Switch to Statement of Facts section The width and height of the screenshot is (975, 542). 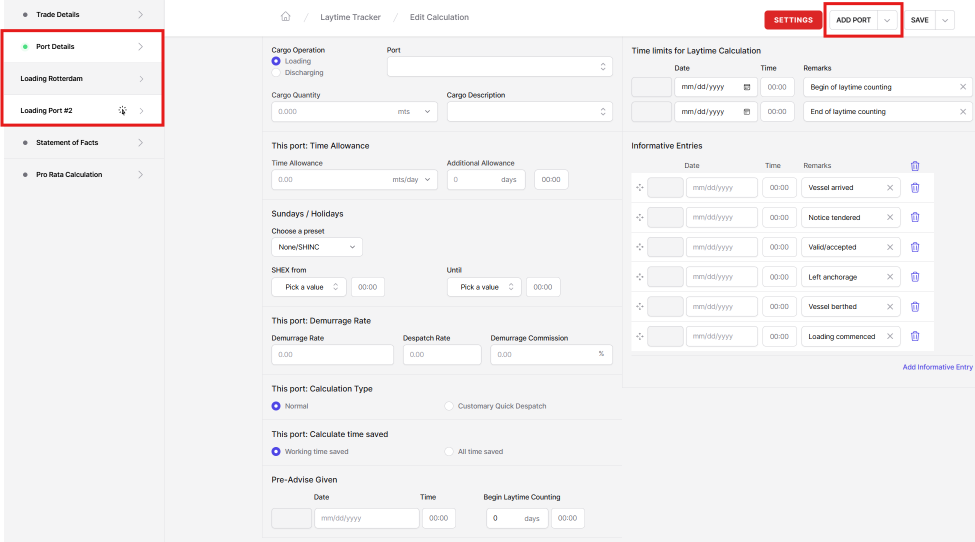pyautogui.click(x=82, y=143)
